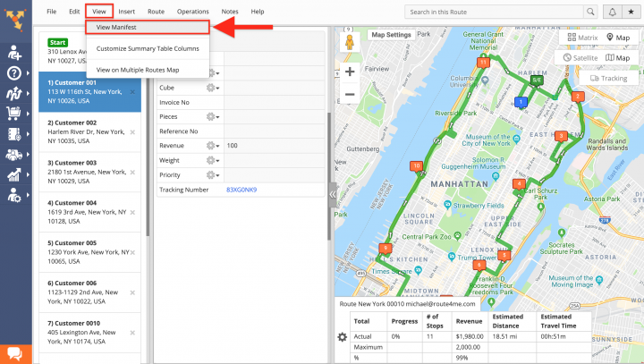Open the address book sidebar icon
This screenshot has height=364, width=644.
tap(14, 134)
